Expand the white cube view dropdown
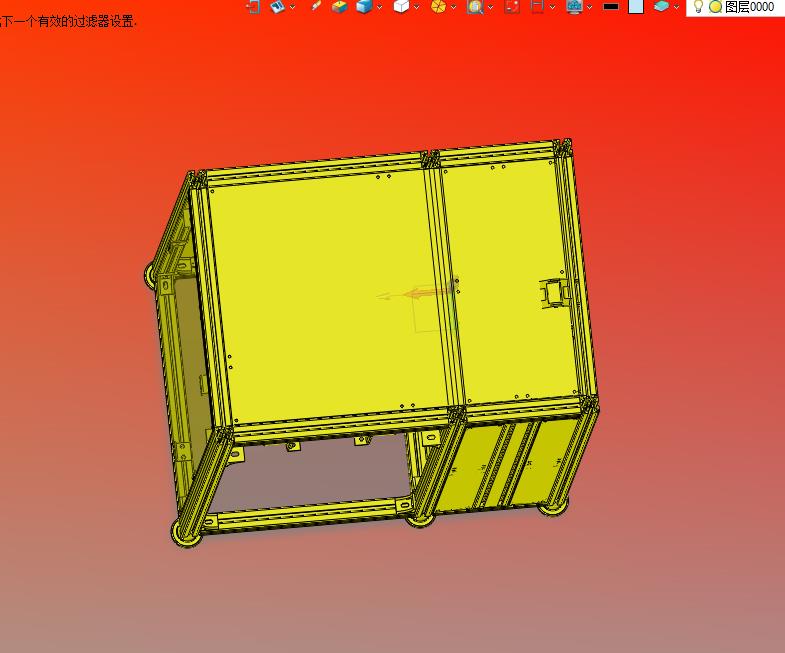785x653 pixels. 416,7
